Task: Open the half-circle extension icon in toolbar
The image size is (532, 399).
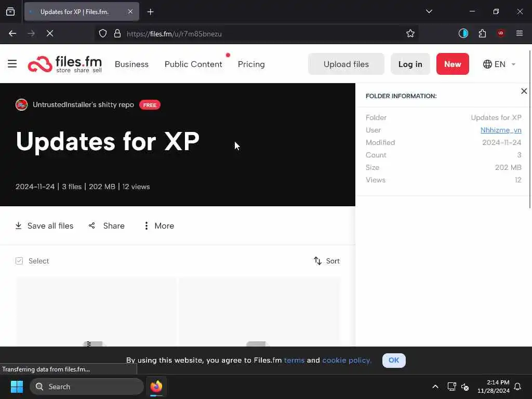Action: pyautogui.click(x=463, y=33)
